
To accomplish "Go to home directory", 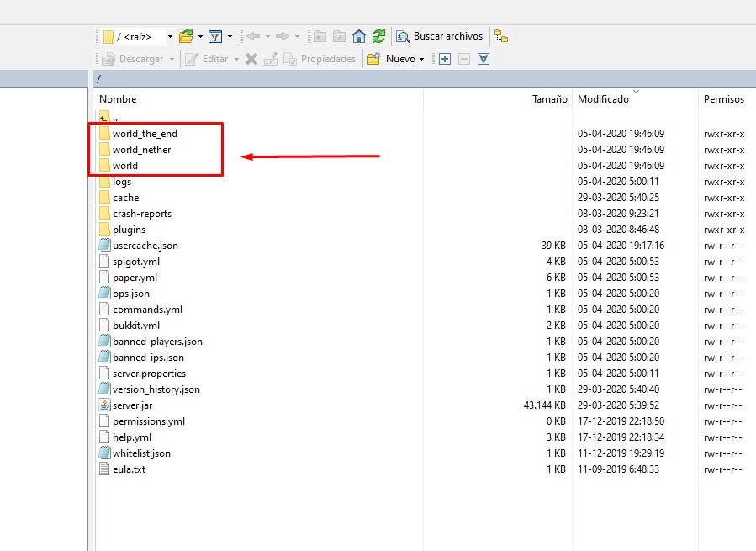I will (359, 37).
